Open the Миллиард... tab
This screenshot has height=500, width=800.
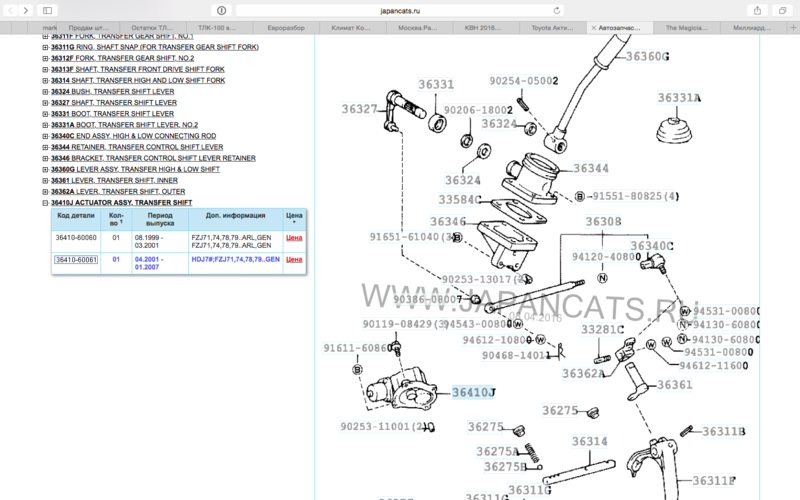752,28
